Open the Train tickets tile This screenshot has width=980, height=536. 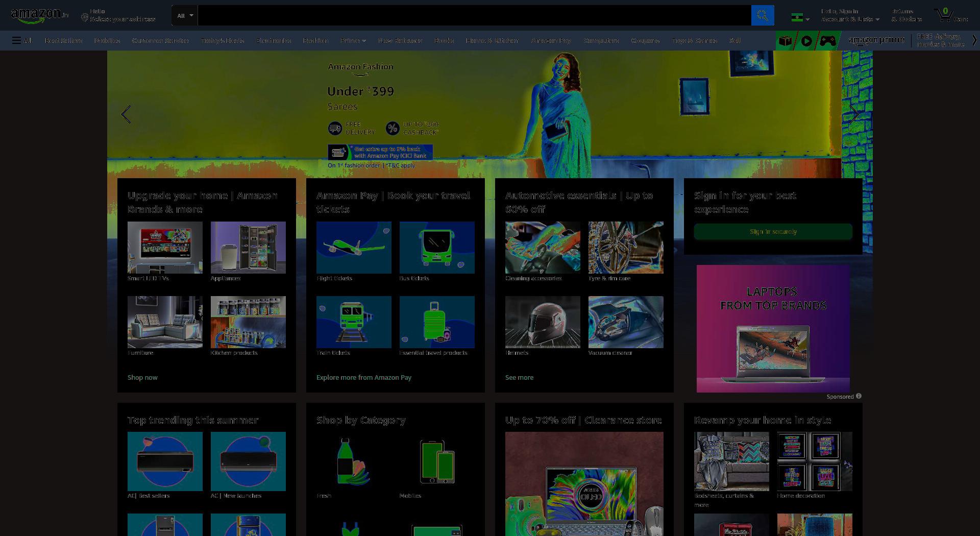click(x=354, y=322)
